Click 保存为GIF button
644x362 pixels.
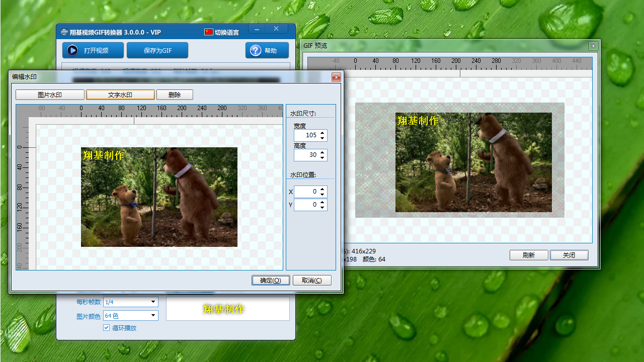pos(157,50)
